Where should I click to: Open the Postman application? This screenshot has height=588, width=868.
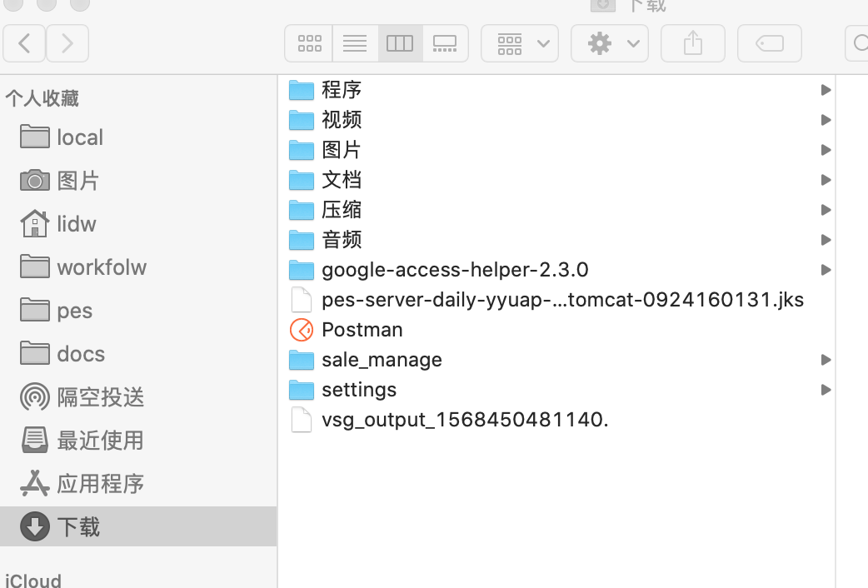[x=361, y=330]
